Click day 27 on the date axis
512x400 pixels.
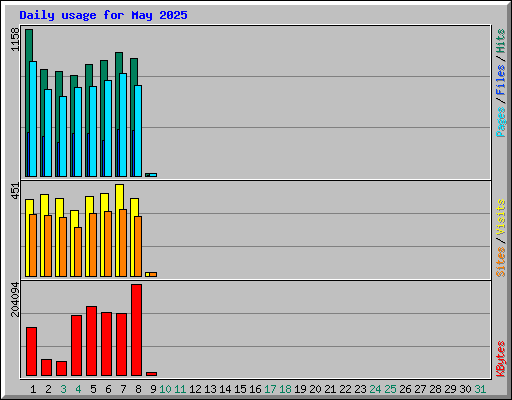pos(420,389)
